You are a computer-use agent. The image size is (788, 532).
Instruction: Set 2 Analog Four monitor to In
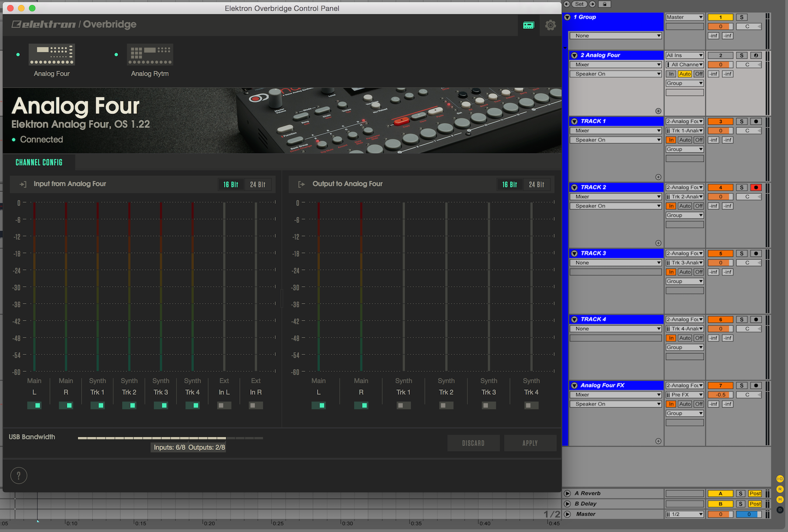671,74
